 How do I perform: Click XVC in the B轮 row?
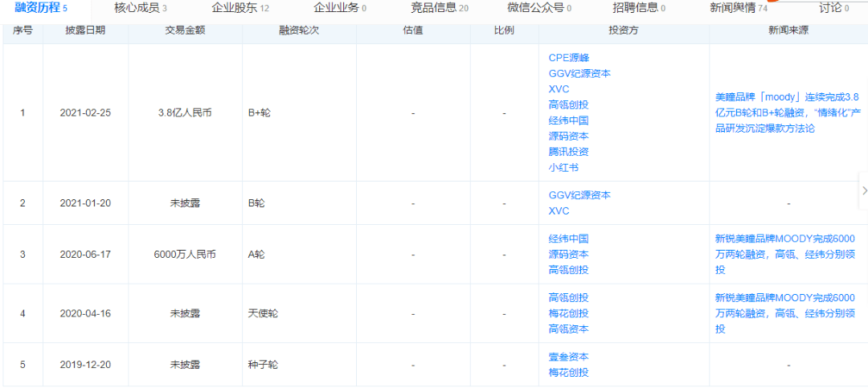click(x=559, y=211)
